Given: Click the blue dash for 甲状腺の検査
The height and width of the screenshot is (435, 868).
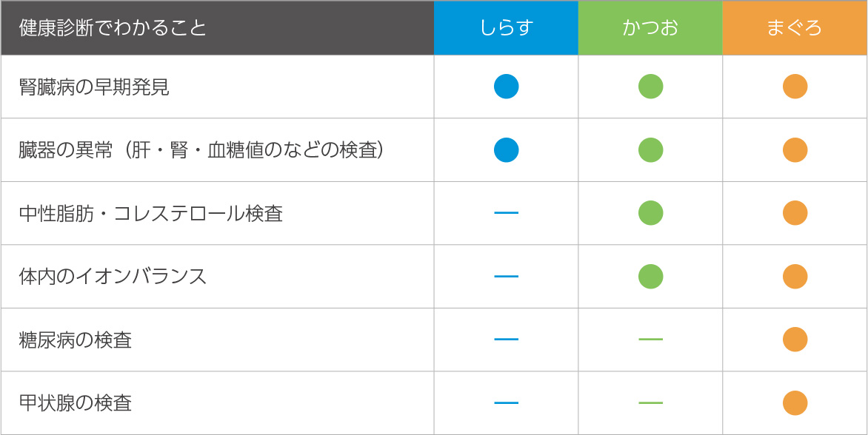Looking at the screenshot, I should coord(506,403).
